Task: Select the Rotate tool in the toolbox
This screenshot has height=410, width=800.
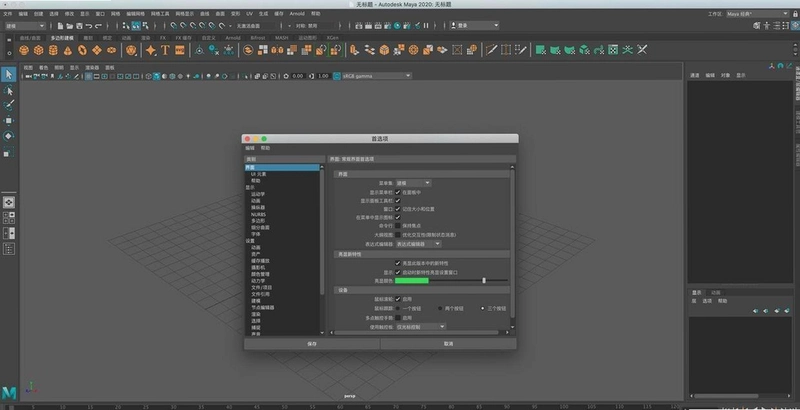Action: [x=9, y=136]
